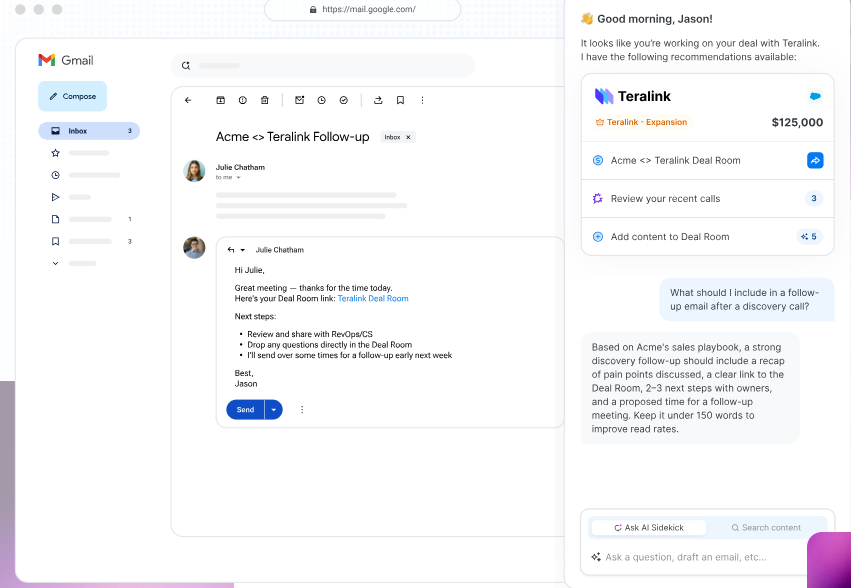Image resolution: width=851 pixels, height=588 pixels.
Task: Click the mark as unread envelope icon
Action: (x=300, y=100)
